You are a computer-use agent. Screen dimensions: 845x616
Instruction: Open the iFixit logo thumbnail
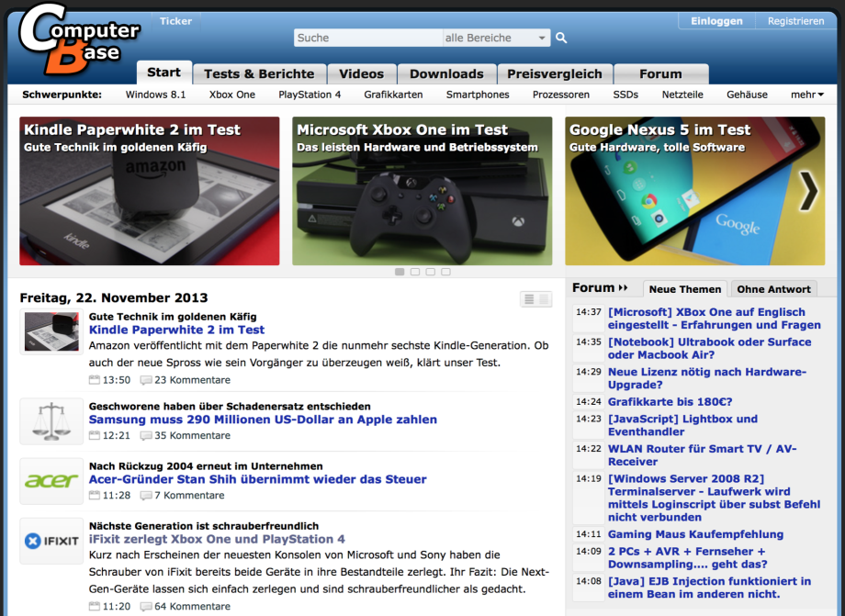pos(51,541)
